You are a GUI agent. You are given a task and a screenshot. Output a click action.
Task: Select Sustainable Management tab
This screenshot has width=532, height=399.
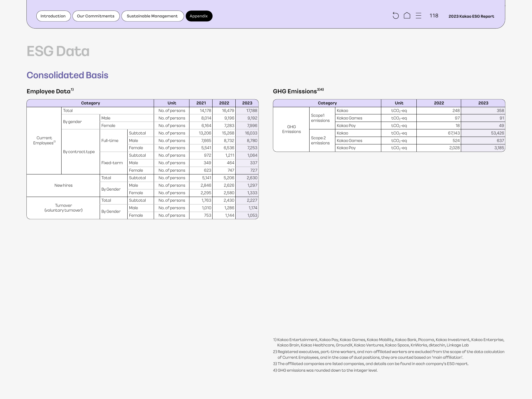coord(153,16)
